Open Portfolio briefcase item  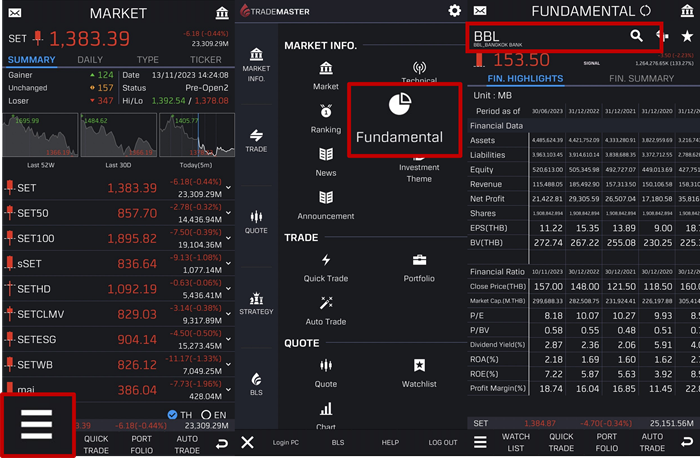(419, 268)
